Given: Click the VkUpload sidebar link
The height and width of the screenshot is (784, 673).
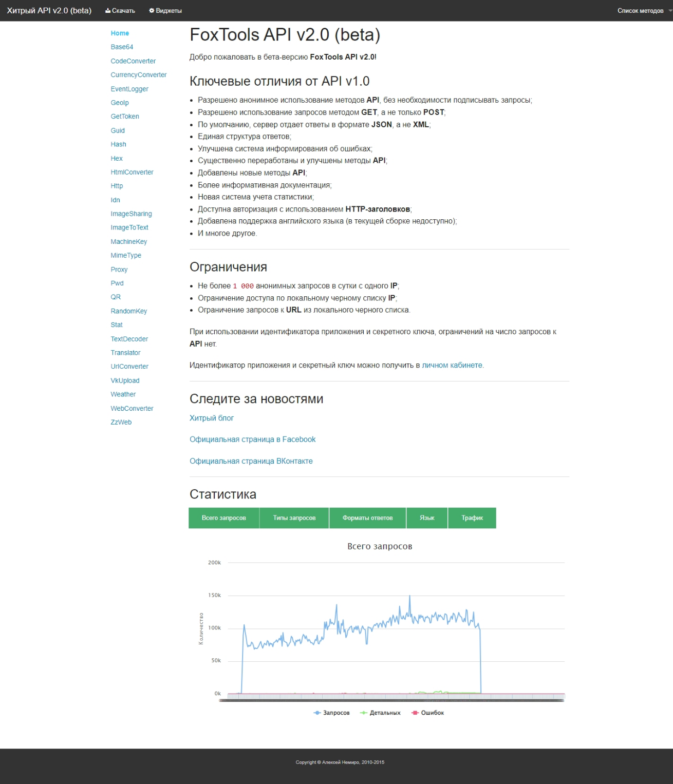Looking at the screenshot, I should [x=125, y=380].
